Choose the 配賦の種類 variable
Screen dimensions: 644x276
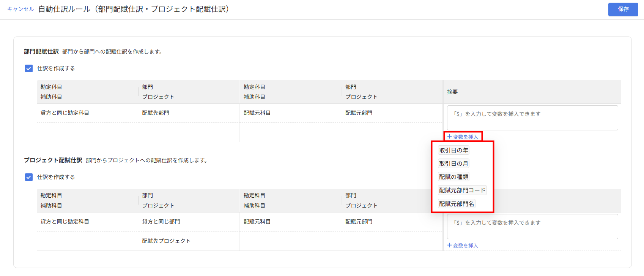(454, 177)
